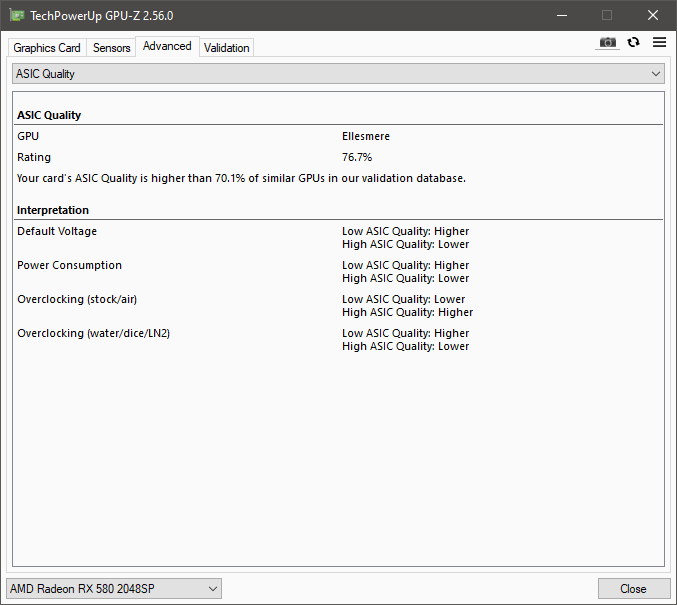
Task: Minimize the GPU-Z window
Action: coord(562,16)
